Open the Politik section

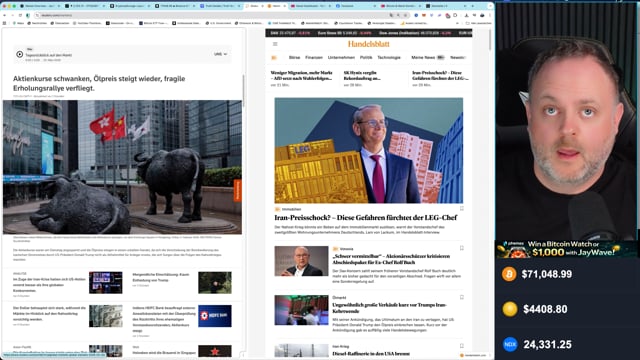366,58
